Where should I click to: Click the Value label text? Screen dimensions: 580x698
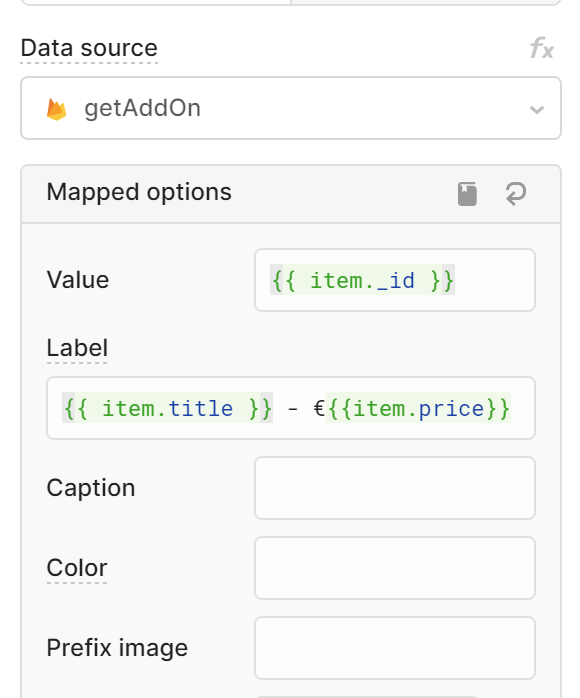(x=78, y=280)
